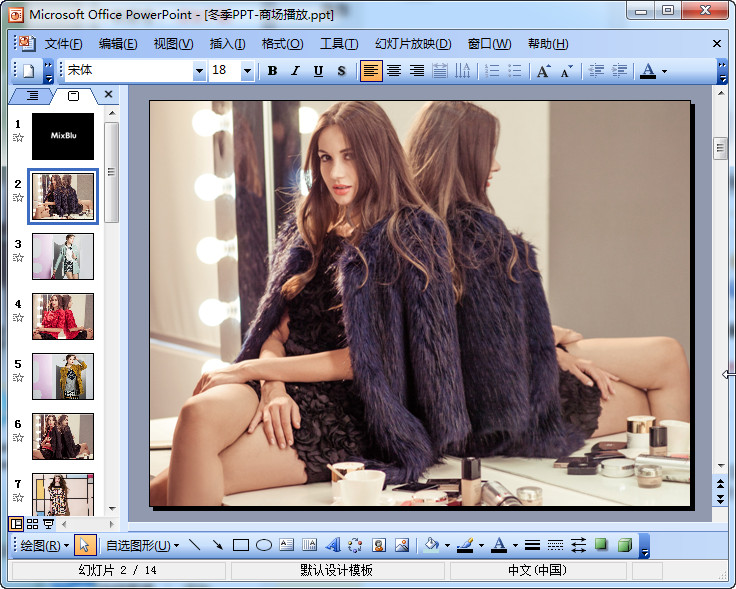This screenshot has width=736, height=589.
Task: Expand the AutoShapes (自选图形) menu
Action: click(x=142, y=545)
